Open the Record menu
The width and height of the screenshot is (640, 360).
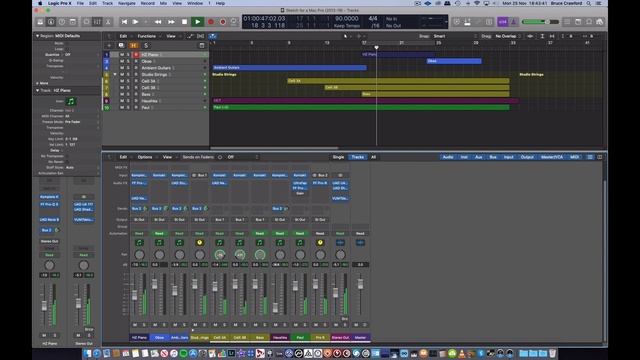coord(147,3)
